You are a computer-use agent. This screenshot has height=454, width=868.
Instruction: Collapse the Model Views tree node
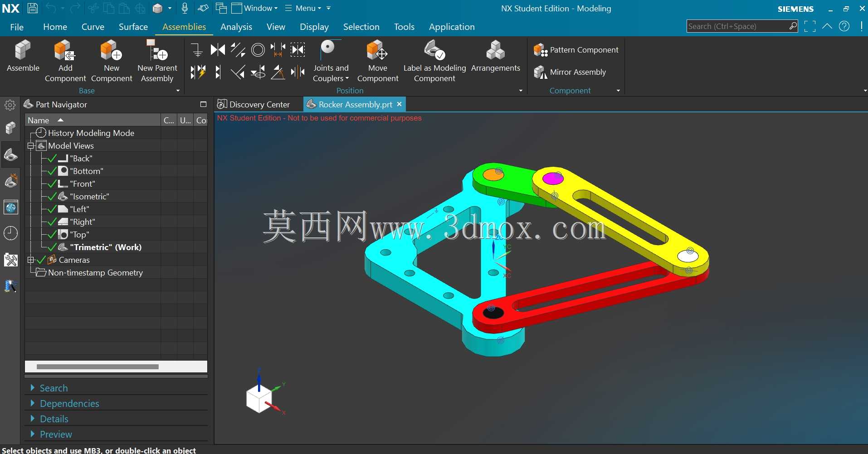tap(31, 145)
